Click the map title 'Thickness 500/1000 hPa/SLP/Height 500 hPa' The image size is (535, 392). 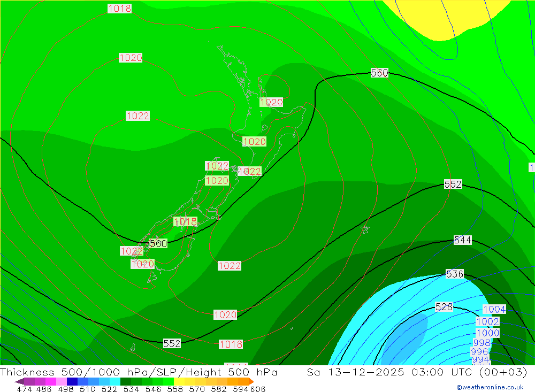pos(139,372)
